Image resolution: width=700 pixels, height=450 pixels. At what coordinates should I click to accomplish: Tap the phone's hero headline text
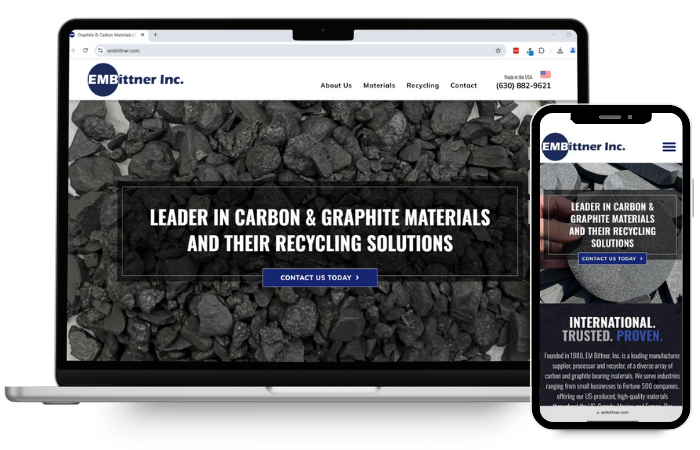coord(612,225)
